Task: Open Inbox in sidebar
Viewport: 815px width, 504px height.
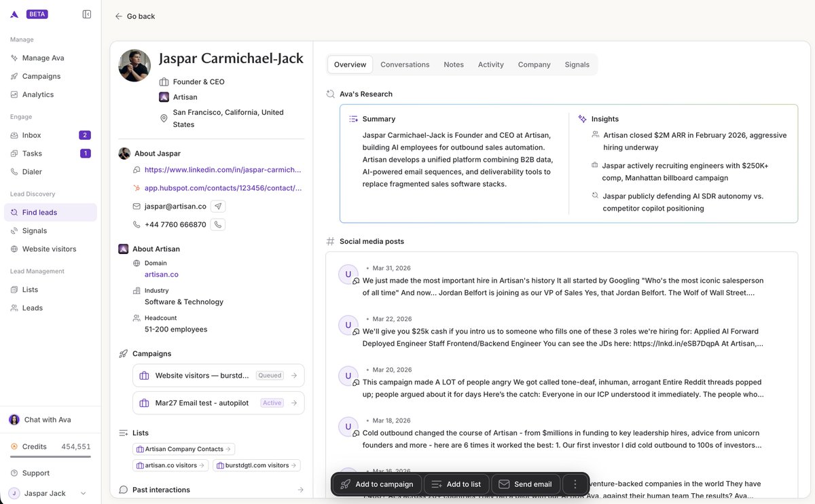Action: click(x=50, y=135)
